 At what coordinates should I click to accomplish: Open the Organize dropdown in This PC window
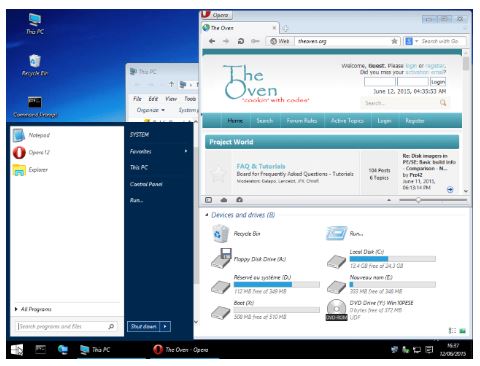click(x=151, y=110)
